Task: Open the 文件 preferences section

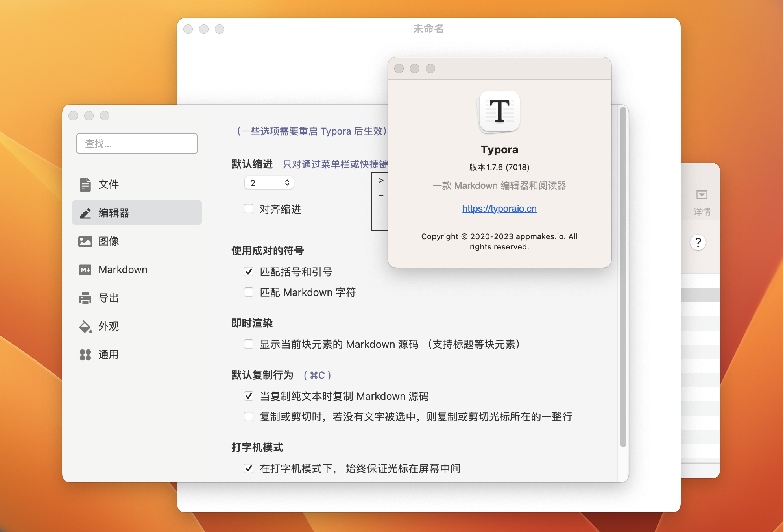Action: pyautogui.click(x=137, y=185)
